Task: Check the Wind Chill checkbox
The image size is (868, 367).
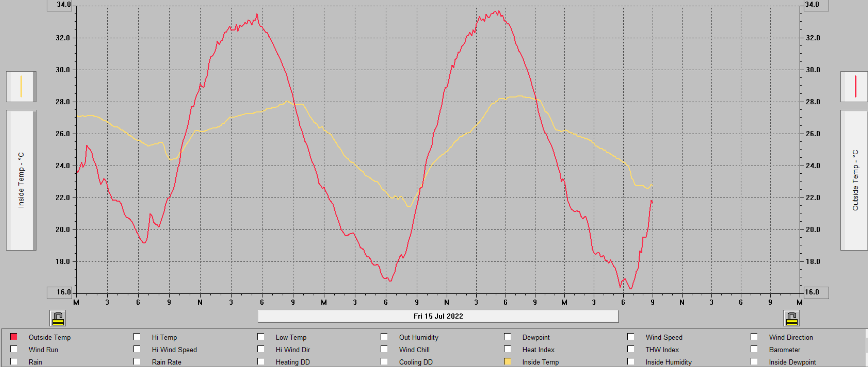Action: pos(384,349)
